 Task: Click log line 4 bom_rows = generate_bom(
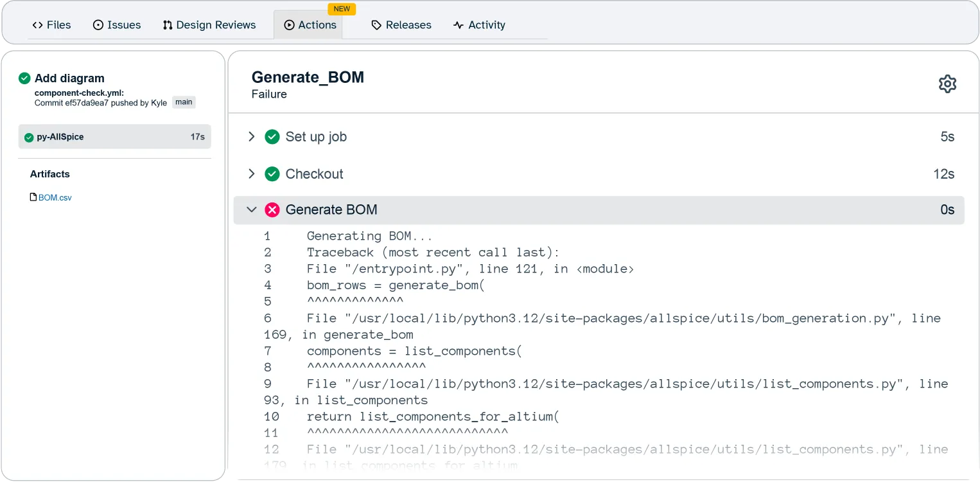(396, 285)
